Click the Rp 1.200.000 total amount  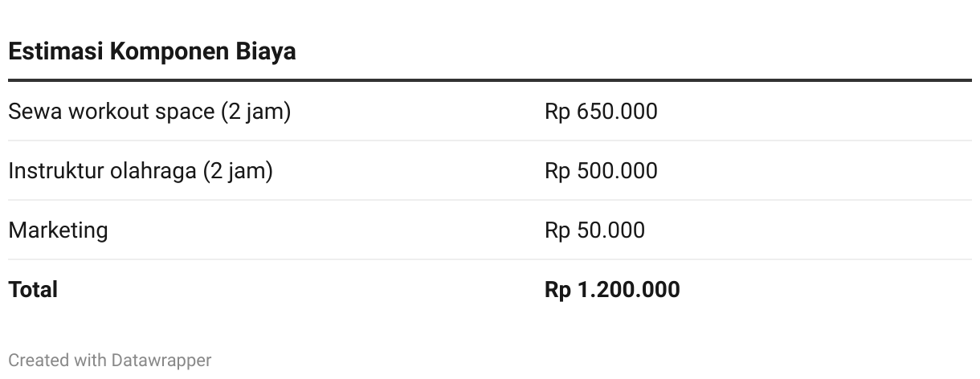coord(612,290)
